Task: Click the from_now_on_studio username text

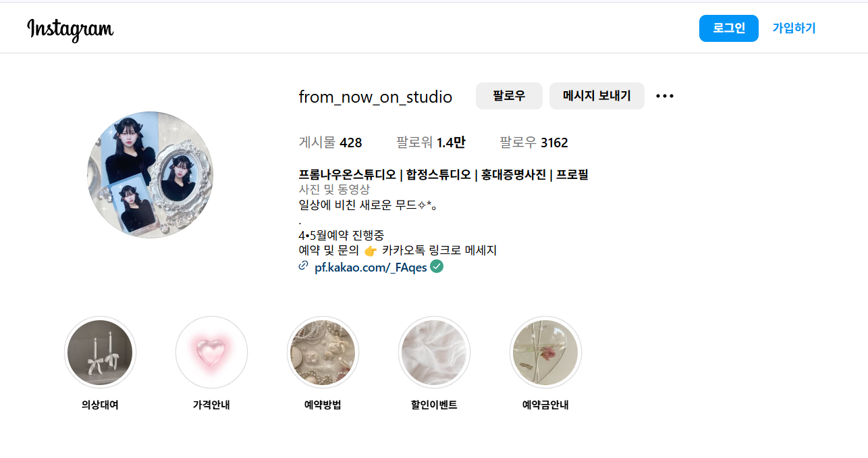Action: click(375, 97)
